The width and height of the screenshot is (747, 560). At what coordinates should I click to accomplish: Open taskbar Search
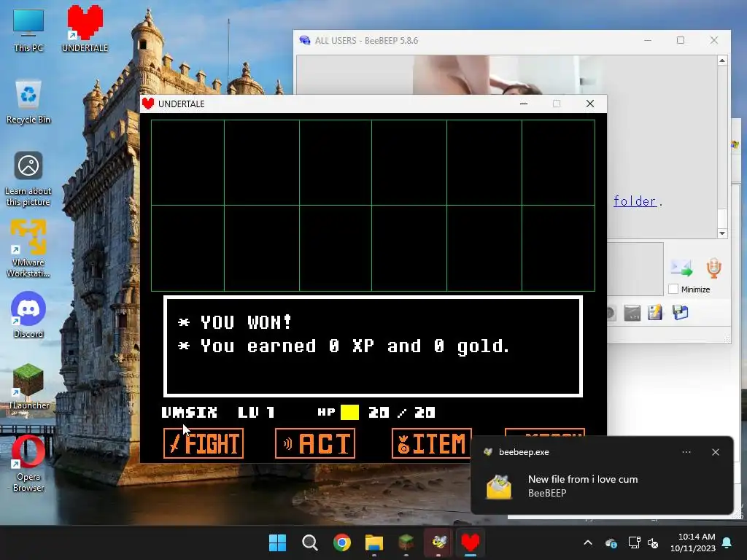tap(309, 542)
